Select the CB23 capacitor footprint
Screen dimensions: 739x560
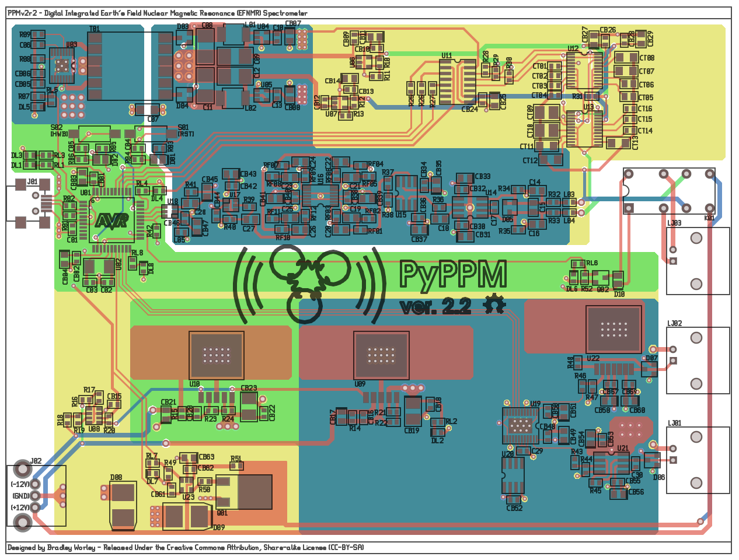249,407
